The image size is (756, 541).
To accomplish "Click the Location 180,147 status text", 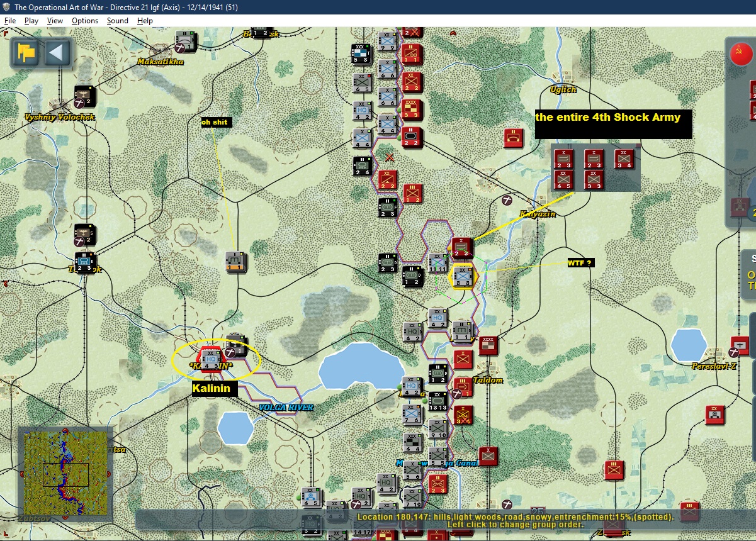I will pos(516,516).
